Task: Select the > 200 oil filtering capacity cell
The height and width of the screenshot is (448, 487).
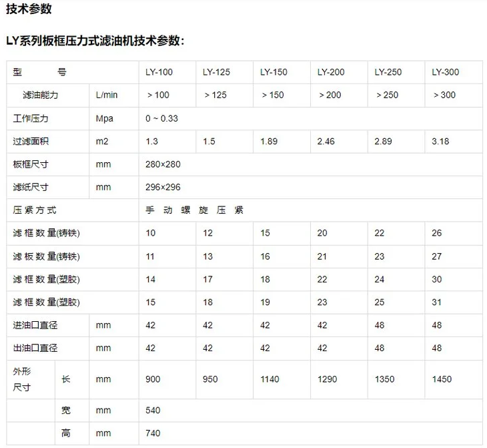Action: tap(330, 95)
